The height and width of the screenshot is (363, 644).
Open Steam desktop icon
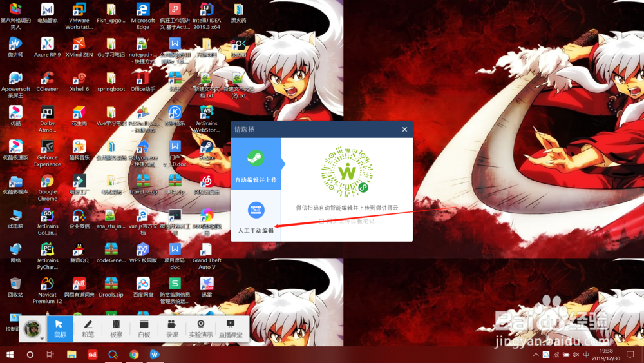point(207,150)
